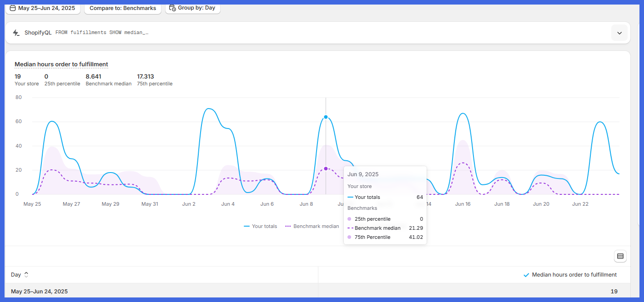
Task: Open the Compare to: Benchmarks dropdown
Action: tap(123, 8)
